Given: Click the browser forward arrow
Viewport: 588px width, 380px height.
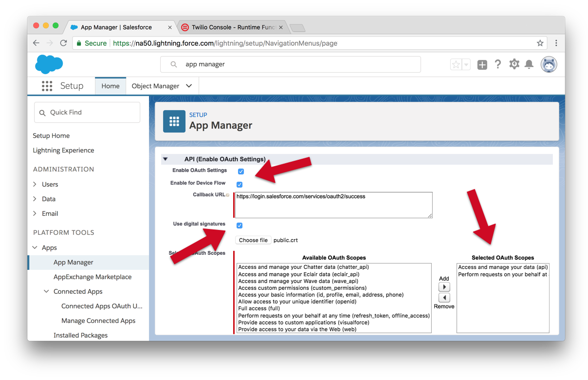Looking at the screenshot, I should coord(50,43).
